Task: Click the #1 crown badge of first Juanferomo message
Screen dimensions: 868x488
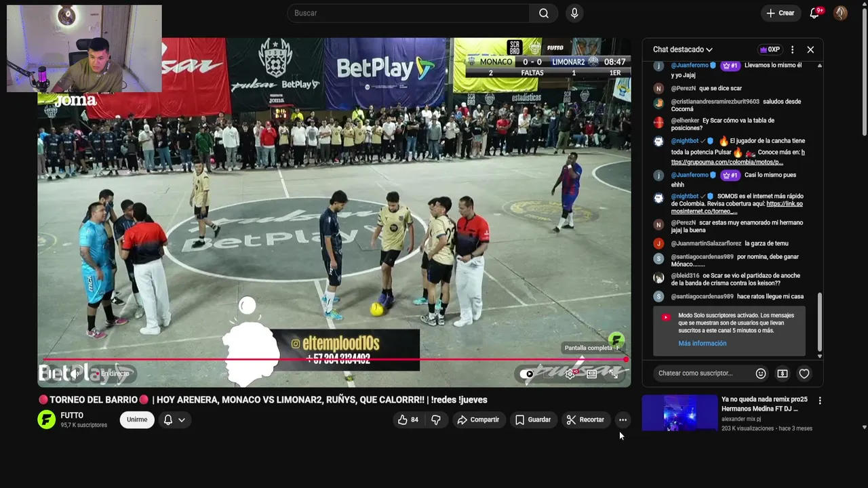Action: [x=730, y=66]
